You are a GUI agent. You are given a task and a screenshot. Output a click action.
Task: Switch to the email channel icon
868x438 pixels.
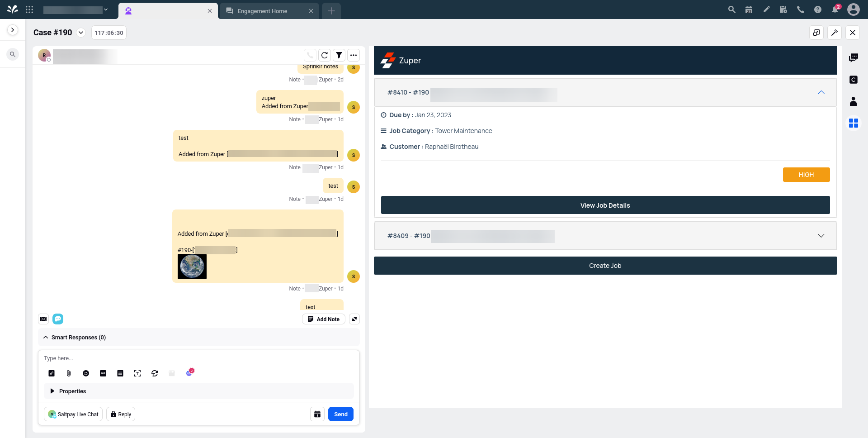point(43,319)
